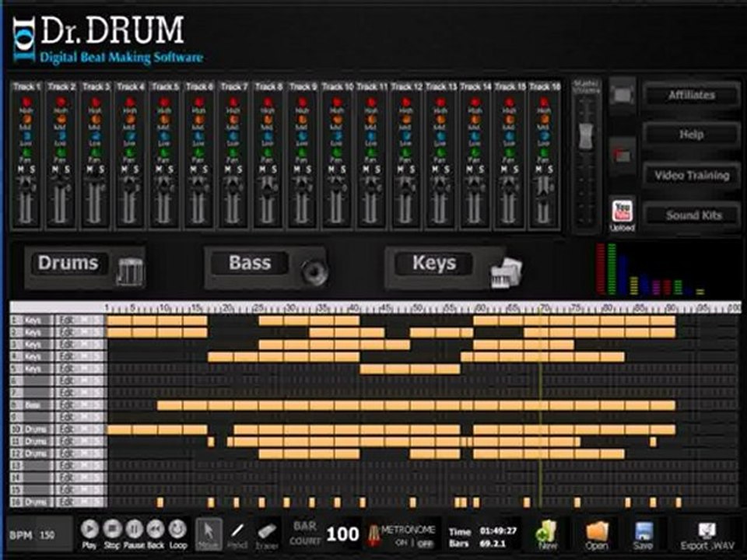Open Video Training
This screenshot has height=560, width=747.
[x=691, y=175]
